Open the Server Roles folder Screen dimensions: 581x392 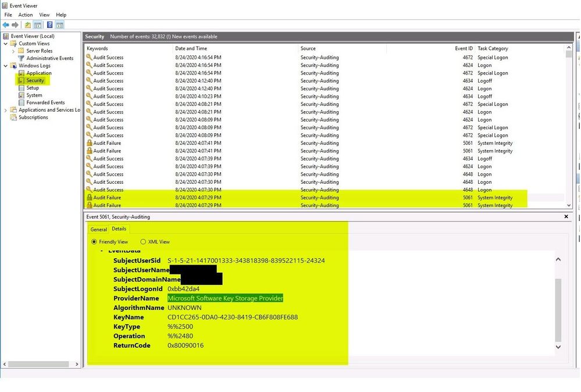(x=40, y=51)
